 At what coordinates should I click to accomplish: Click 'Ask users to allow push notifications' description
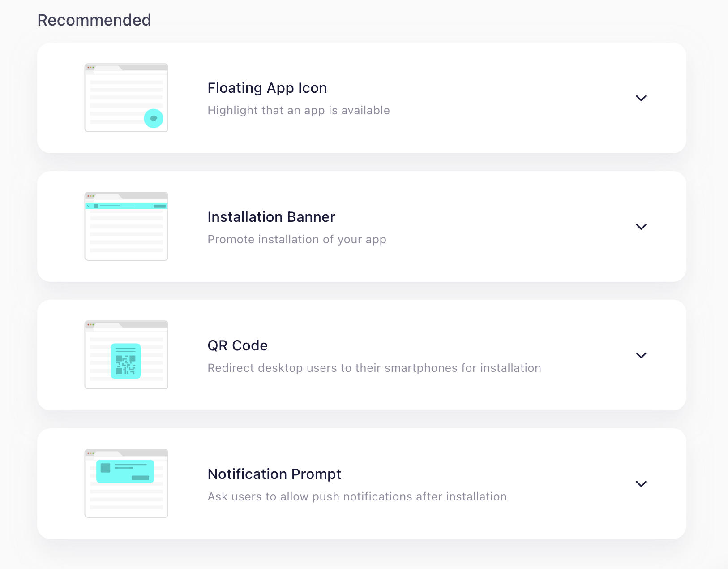point(357,496)
